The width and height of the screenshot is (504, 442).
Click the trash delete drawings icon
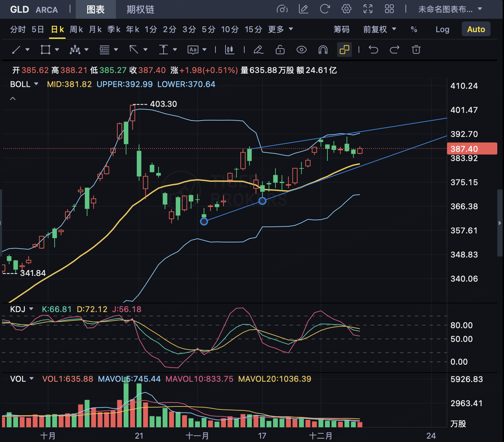tap(416, 50)
